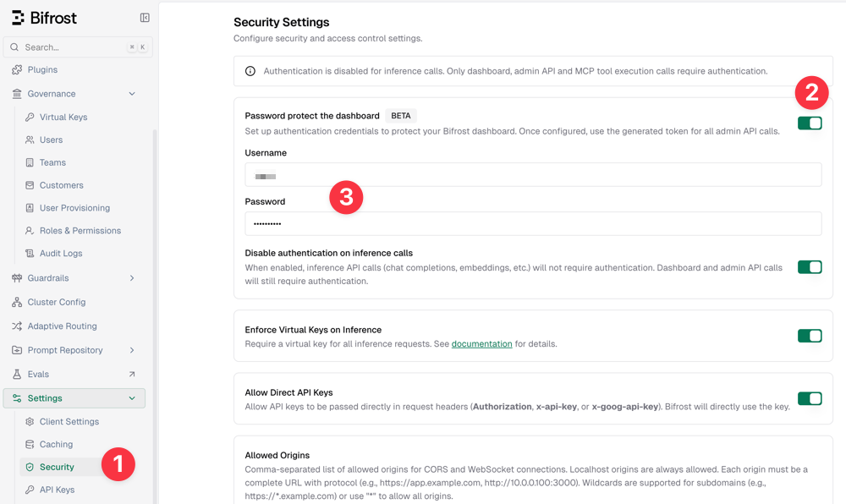Click the Caching database icon
This screenshot has height=504, width=846.
point(30,445)
